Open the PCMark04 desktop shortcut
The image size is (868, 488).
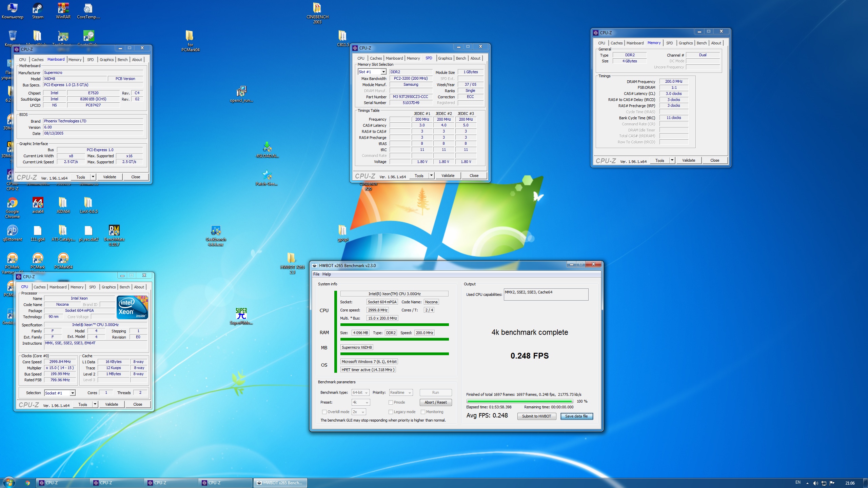63,261
